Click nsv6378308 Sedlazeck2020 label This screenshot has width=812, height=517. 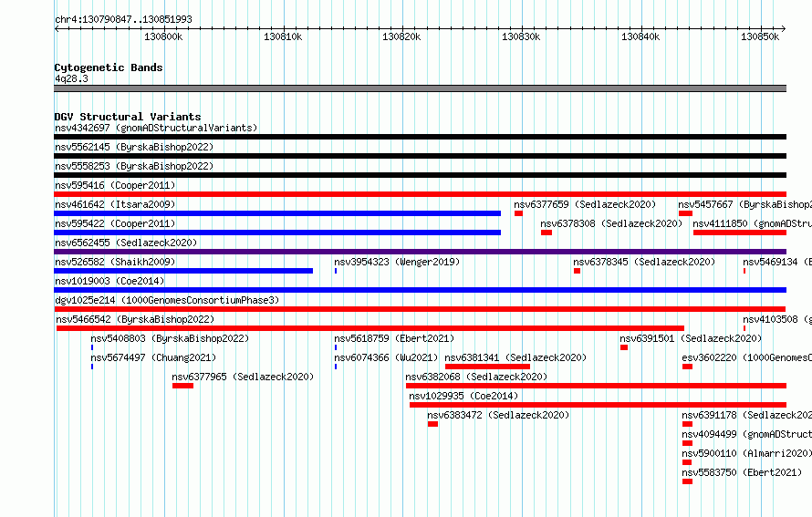(x=611, y=223)
